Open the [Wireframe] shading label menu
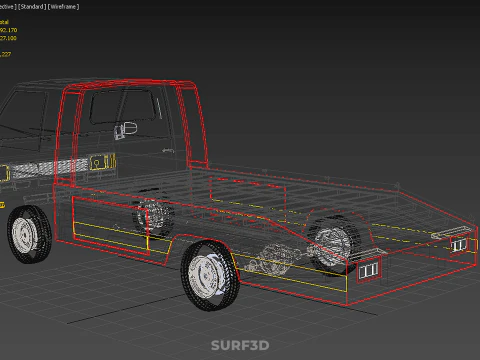This screenshot has height=360, width=480. pyautogui.click(x=63, y=7)
